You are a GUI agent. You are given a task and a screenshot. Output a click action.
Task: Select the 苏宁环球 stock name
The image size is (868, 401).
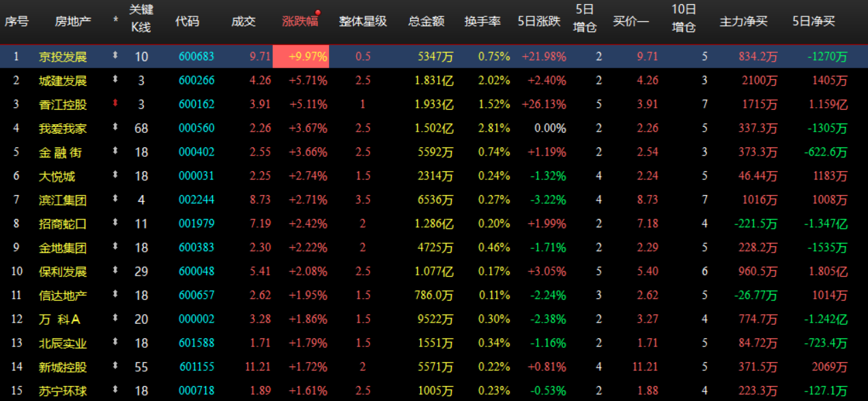tap(63, 391)
